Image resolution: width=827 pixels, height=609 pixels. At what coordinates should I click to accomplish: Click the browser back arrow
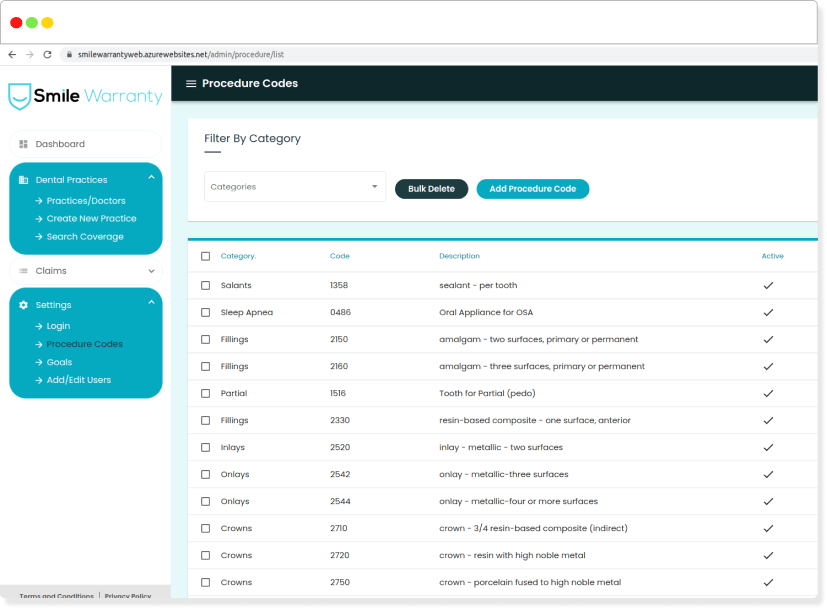[x=12, y=54]
